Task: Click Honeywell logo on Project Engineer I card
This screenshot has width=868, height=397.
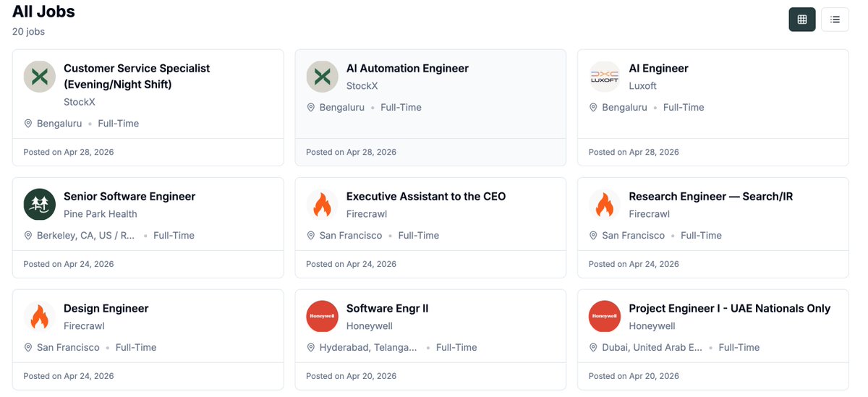Action: click(x=605, y=317)
